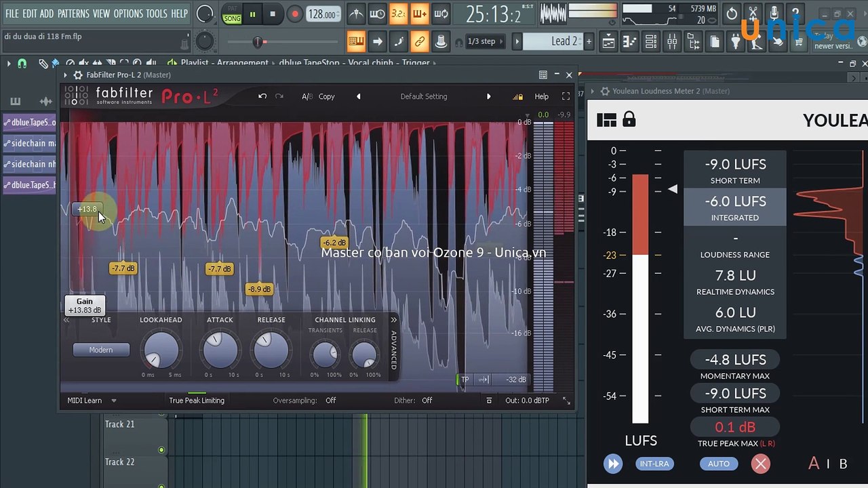This screenshot has width=868, height=488.
Task: Open the Browser view icon
Action: coord(693,42)
